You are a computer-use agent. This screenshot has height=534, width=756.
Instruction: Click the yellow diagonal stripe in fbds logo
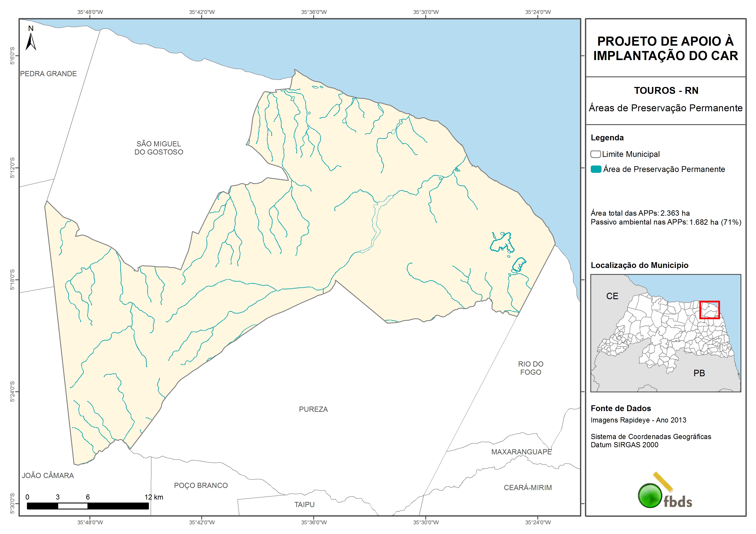pos(663,482)
